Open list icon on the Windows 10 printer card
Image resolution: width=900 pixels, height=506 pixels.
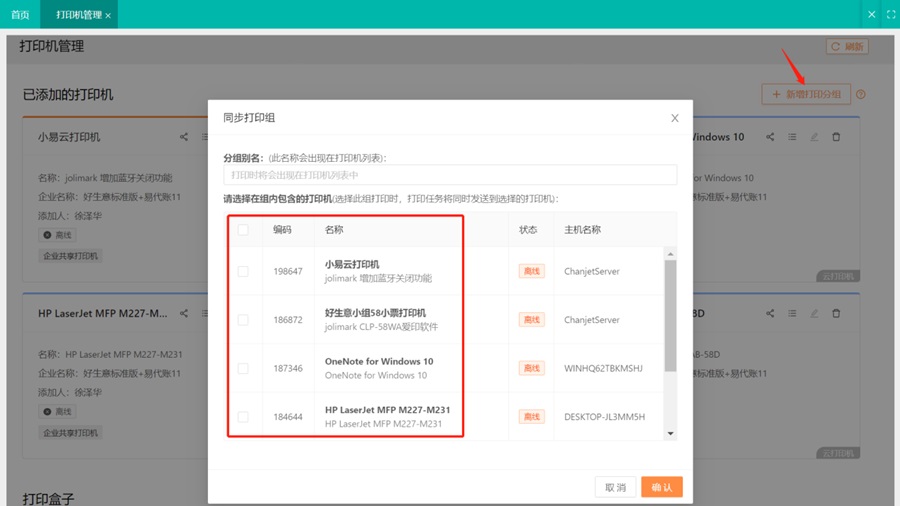[x=792, y=137]
